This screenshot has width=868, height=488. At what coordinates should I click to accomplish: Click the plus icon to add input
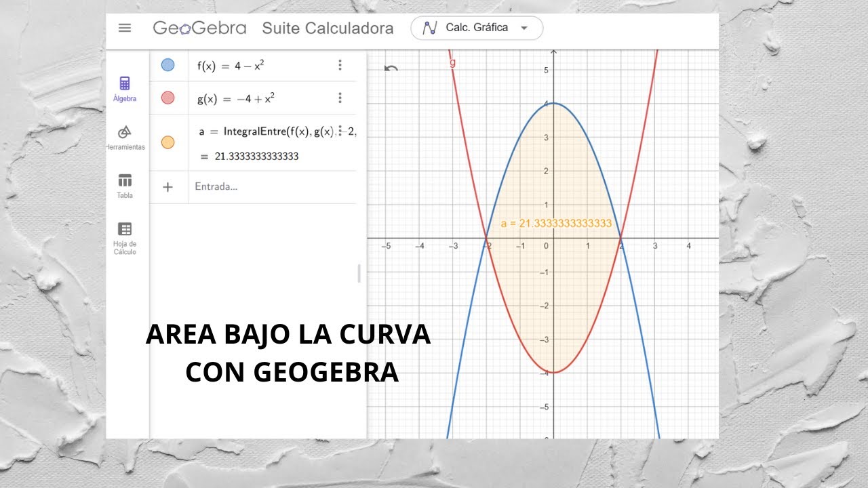(168, 187)
